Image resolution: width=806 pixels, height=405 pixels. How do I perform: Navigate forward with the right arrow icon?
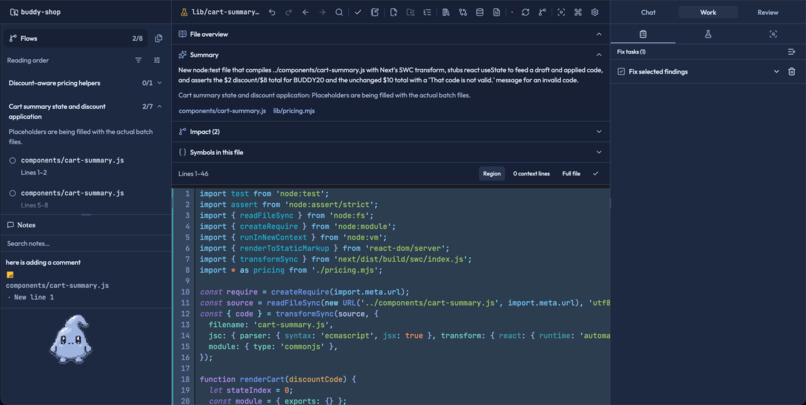(322, 12)
